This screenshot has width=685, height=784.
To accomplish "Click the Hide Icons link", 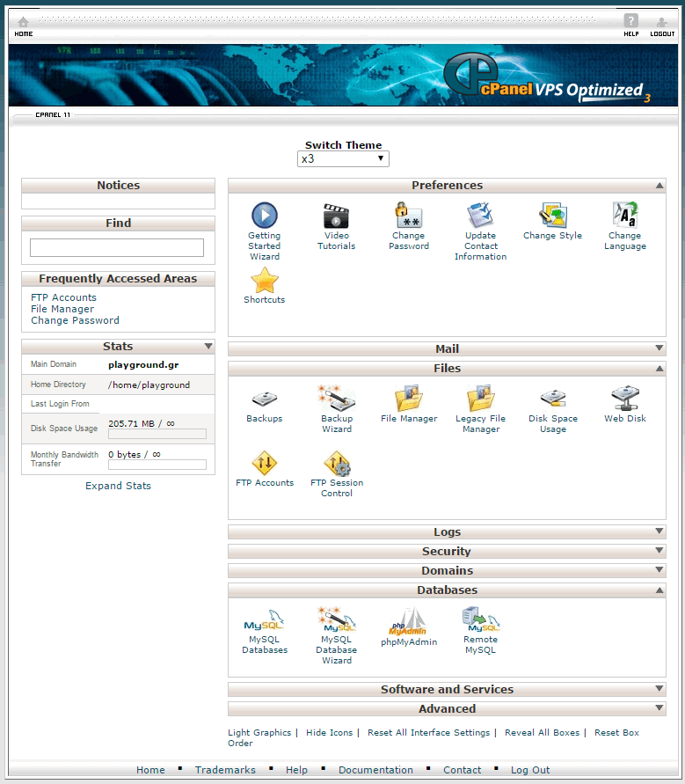I will 329,732.
